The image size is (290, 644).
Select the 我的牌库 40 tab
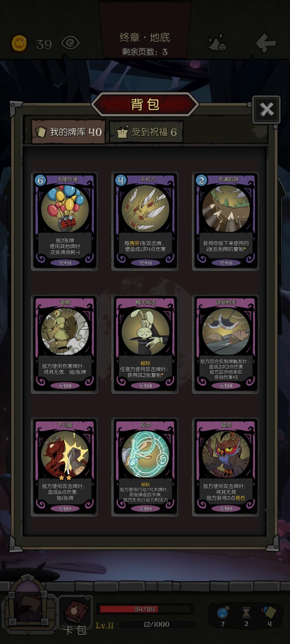[x=68, y=132]
